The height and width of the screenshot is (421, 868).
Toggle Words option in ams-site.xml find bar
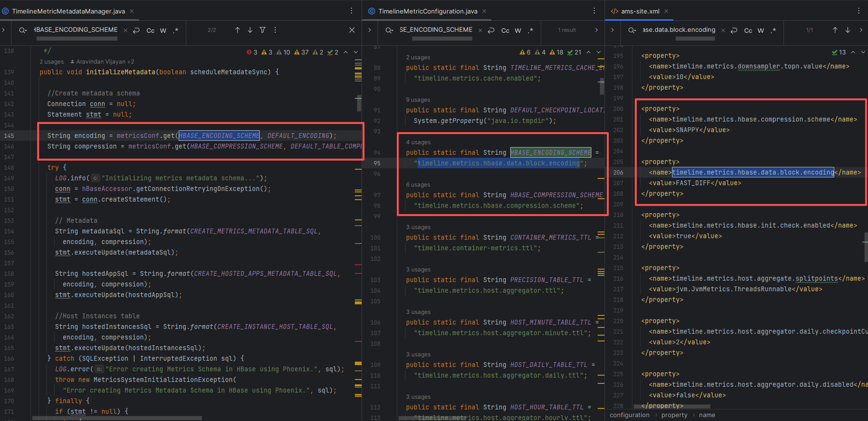(761, 30)
